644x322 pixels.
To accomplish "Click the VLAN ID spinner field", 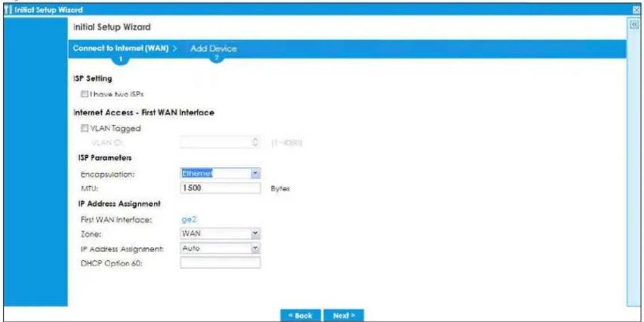I will (220, 143).
